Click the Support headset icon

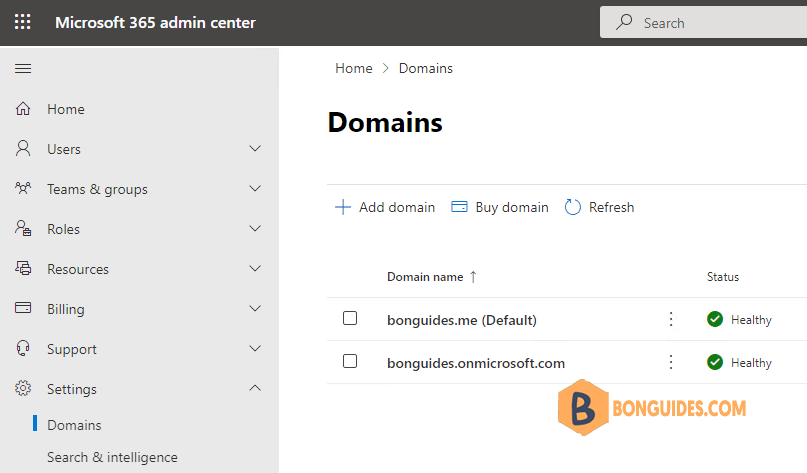pos(23,348)
